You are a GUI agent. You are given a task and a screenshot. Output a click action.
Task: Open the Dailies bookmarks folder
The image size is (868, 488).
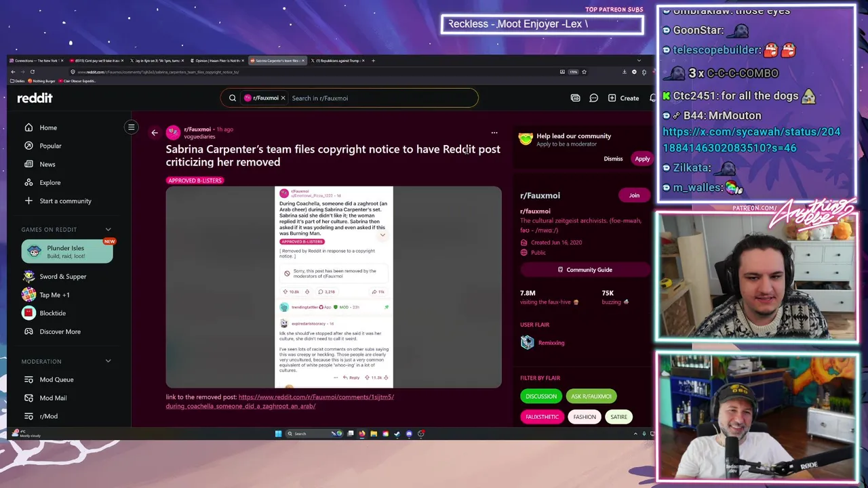click(x=17, y=81)
